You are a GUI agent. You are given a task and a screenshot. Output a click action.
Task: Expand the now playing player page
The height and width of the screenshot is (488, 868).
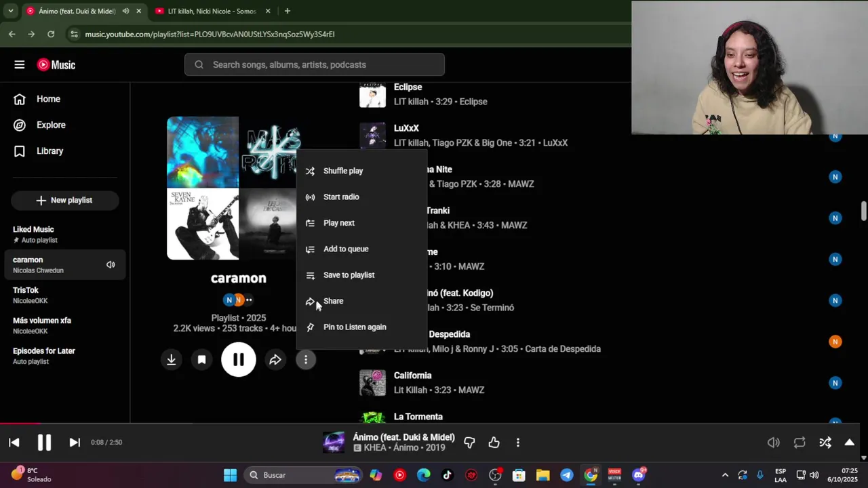point(850,443)
